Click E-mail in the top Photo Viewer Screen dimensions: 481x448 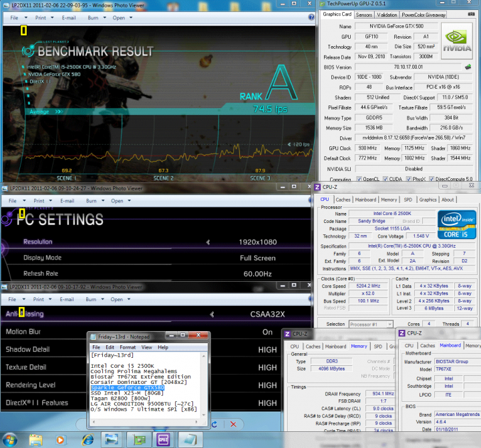[69, 18]
